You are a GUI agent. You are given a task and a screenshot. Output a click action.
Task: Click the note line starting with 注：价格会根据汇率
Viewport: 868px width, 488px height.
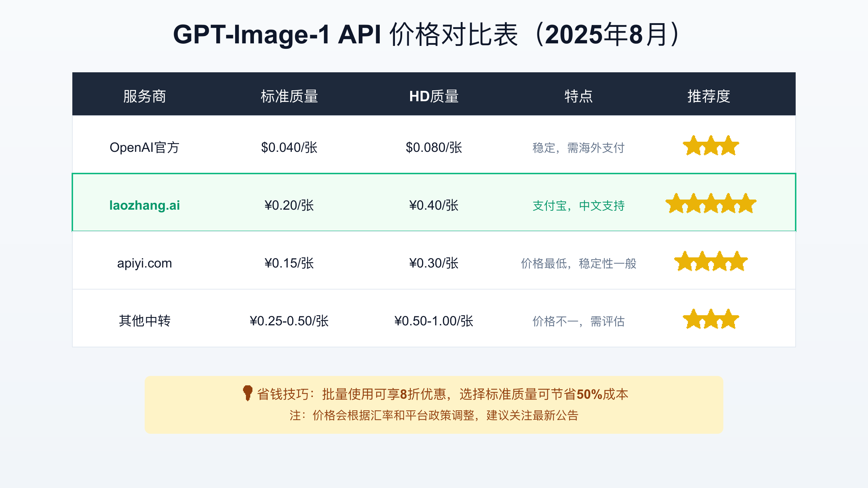[x=434, y=415]
